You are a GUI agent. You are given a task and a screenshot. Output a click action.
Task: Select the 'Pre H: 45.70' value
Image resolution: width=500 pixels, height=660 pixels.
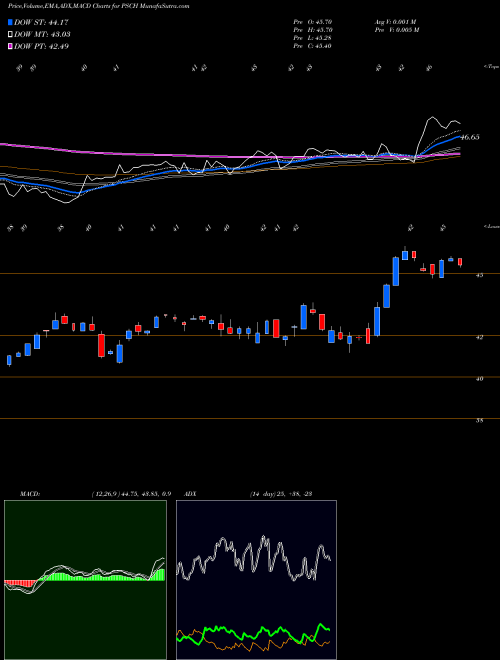coord(313,29)
